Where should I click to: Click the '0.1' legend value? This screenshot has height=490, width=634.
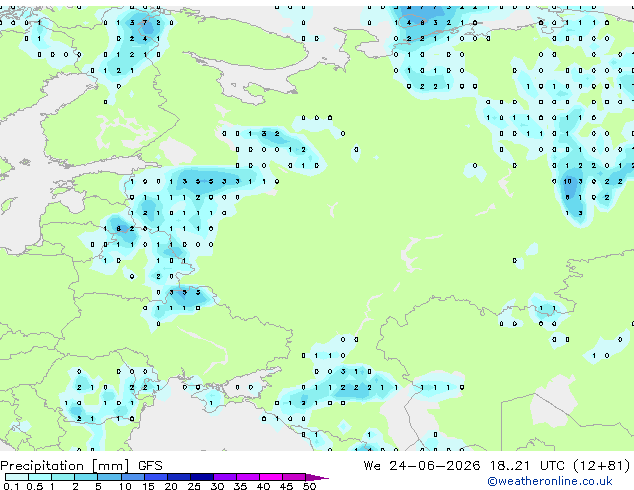(11, 486)
